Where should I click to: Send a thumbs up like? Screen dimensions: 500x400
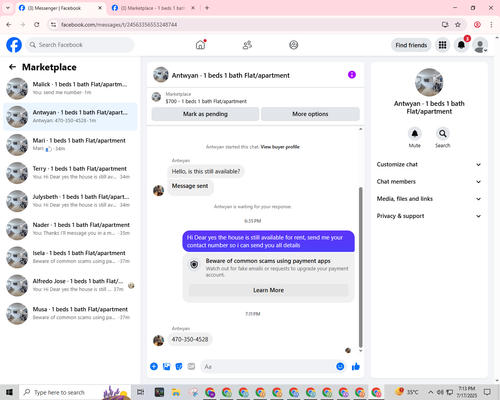pyautogui.click(x=356, y=367)
